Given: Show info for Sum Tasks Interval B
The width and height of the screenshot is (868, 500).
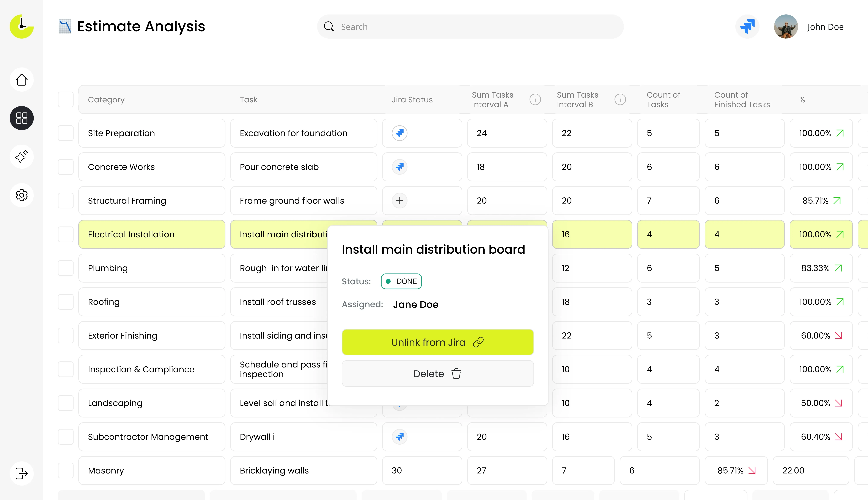Looking at the screenshot, I should pos(620,100).
